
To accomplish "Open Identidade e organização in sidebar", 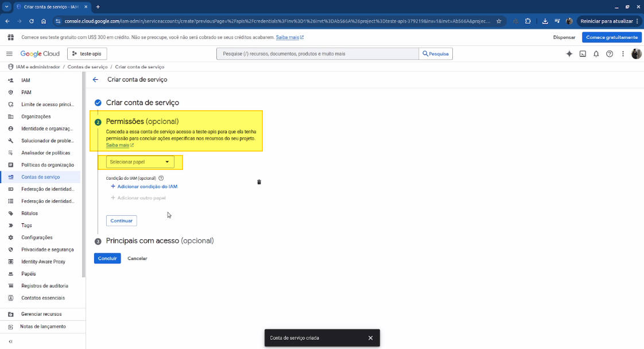I will pos(47,129).
